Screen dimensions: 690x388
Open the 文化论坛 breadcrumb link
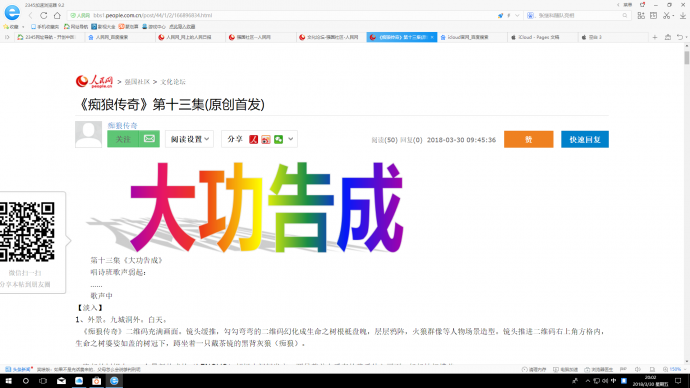pos(173,82)
